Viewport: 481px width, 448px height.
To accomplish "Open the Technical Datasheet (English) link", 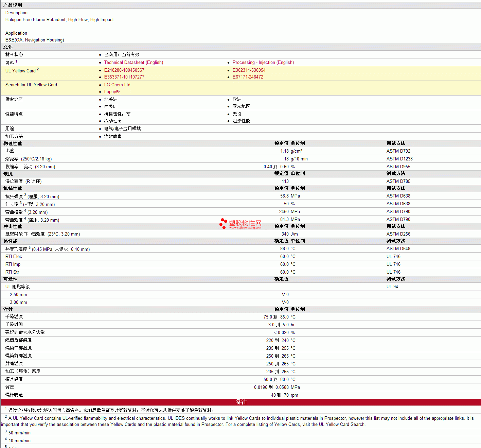I will coord(133,63).
